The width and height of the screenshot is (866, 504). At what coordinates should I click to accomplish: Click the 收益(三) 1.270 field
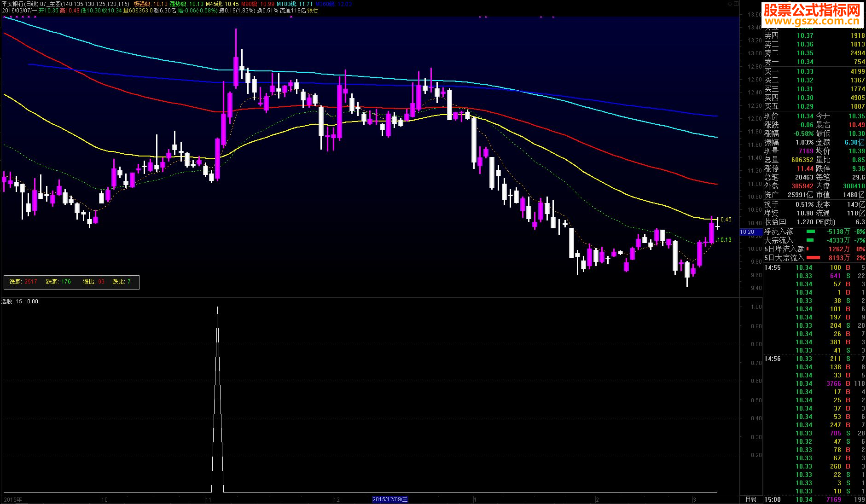tap(789, 222)
